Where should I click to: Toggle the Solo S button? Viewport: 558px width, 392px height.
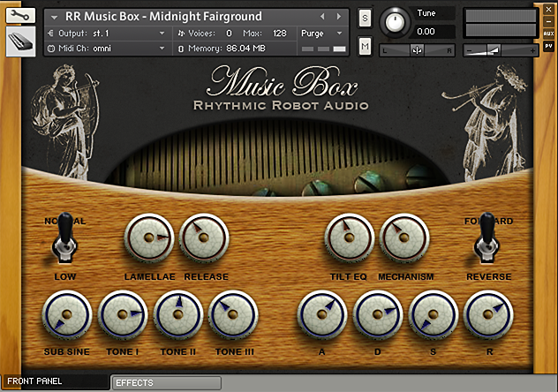(365, 18)
